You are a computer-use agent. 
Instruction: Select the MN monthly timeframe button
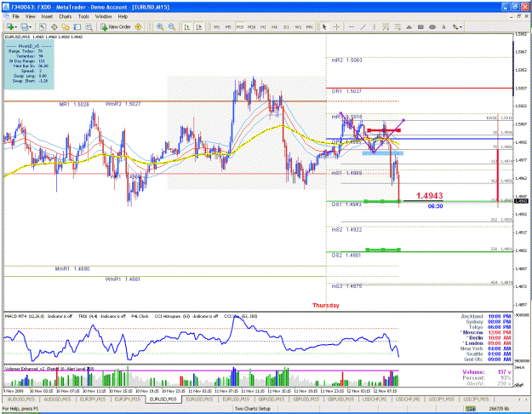pos(310,26)
